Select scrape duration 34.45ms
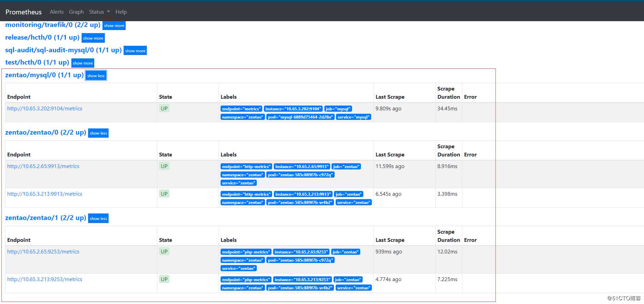 (x=447, y=109)
